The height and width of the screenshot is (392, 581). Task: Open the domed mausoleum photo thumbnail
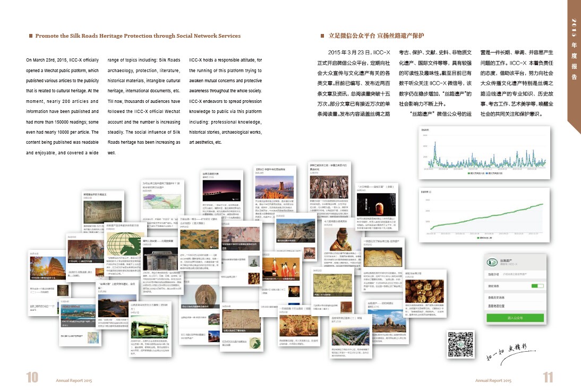(388, 321)
